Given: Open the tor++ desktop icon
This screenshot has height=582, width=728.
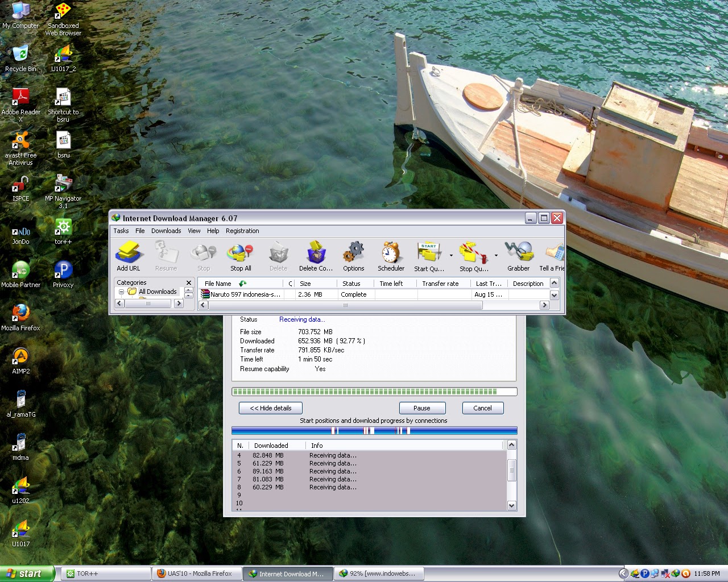Looking at the screenshot, I should [63, 232].
